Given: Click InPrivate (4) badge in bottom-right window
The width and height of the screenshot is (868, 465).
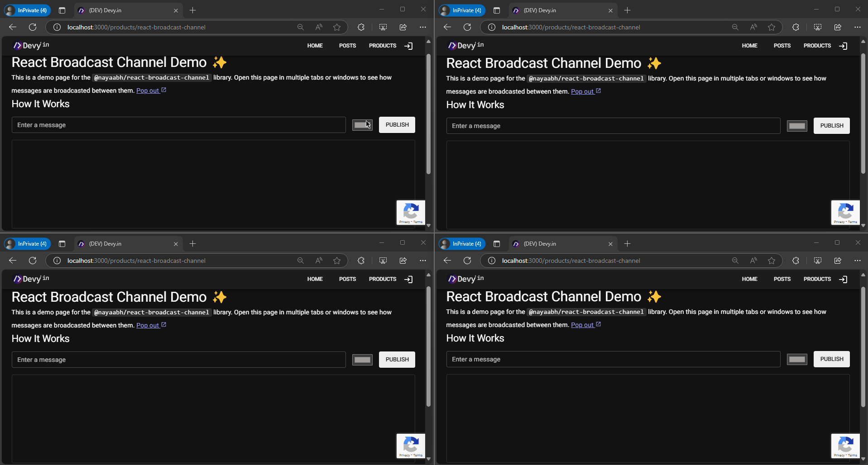Looking at the screenshot, I should tap(462, 243).
